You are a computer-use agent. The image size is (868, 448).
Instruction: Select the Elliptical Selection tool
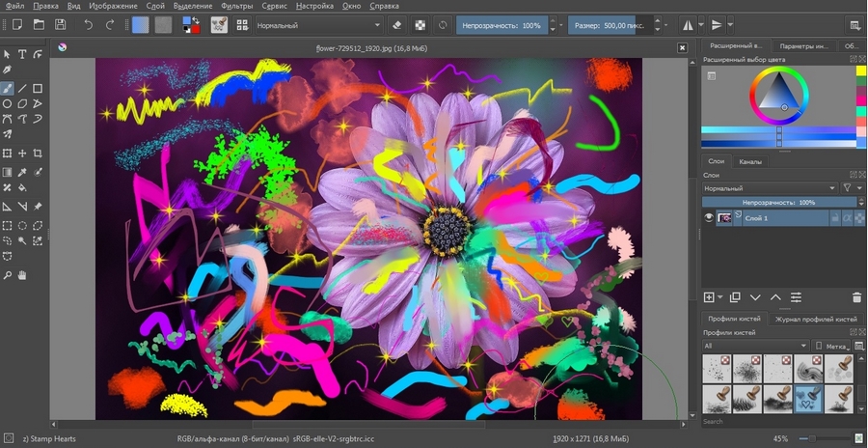[22, 226]
